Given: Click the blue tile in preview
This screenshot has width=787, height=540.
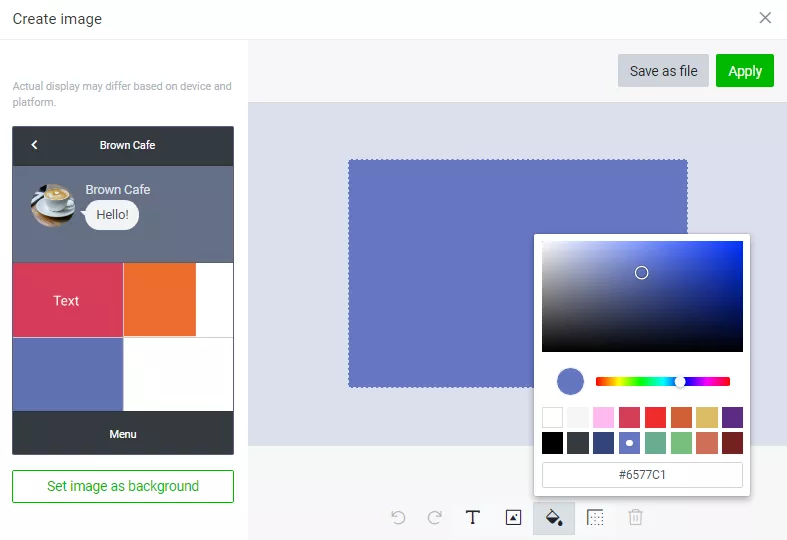Looking at the screenshot, I should tap(68, 374).
